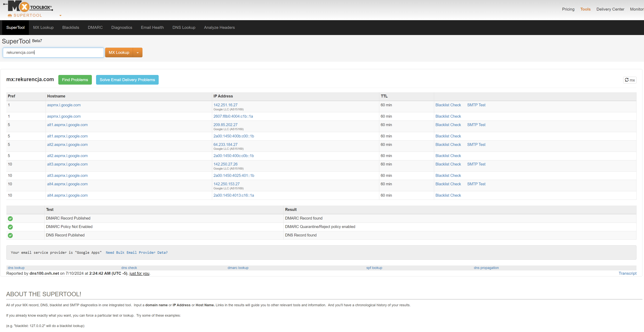Open IP address 142.251.16.27 link
This screenshot has width=644, height=332.
point(225,105)
